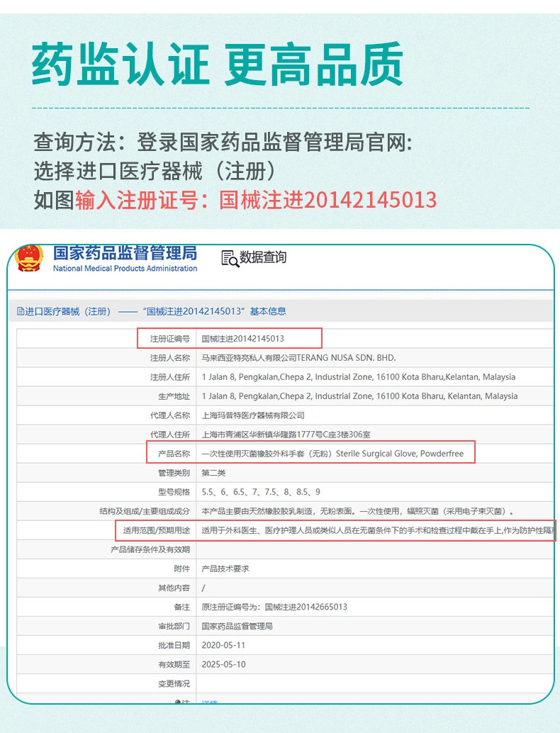Click the red registration number in instructions
Image resolution: width=560 pixels, height=733 pixels.
(x=328, y=200)
